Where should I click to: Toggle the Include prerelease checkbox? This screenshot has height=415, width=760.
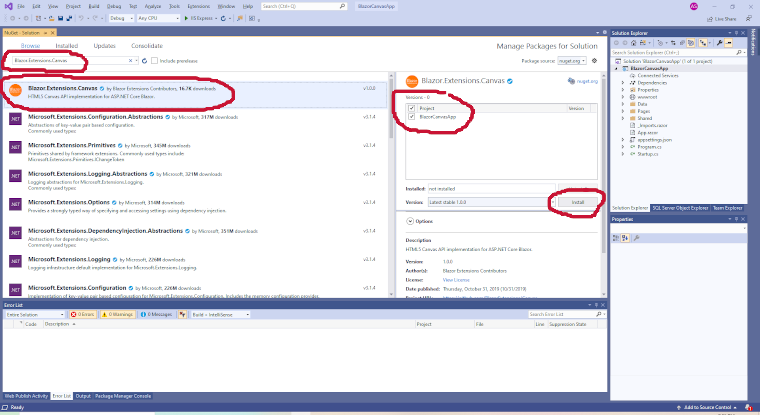(154, 61)
